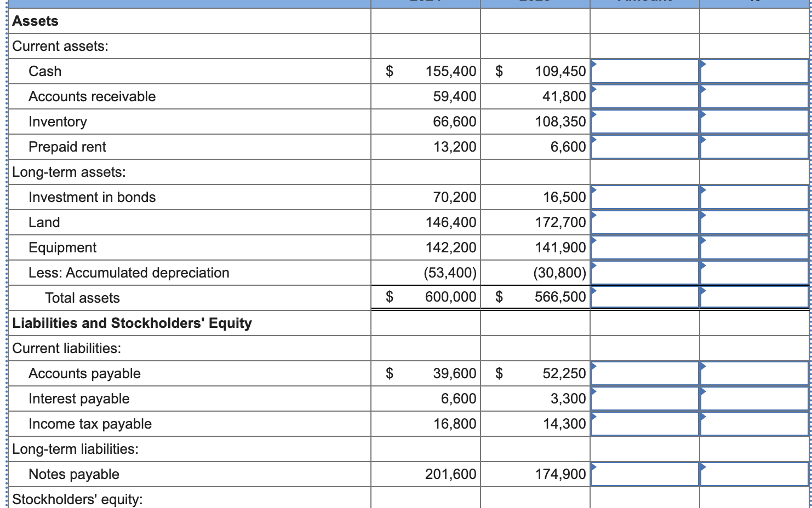Select the Land value 146,400

tap(451, 222)
